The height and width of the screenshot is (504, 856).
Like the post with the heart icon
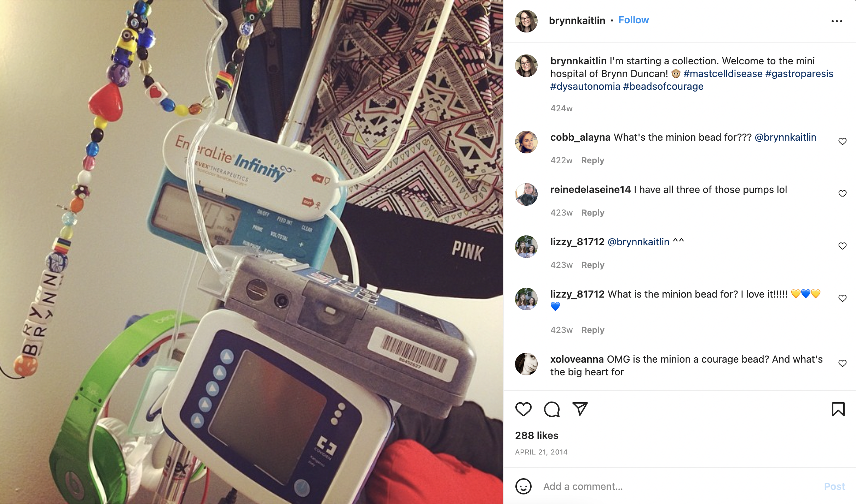pos(523,409)
